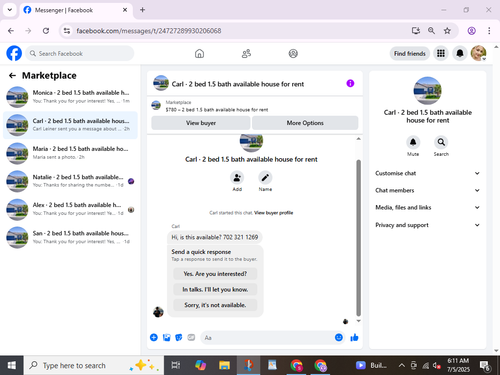Open File Explorer from taskbar
The image size is (500, 375).
224,365
